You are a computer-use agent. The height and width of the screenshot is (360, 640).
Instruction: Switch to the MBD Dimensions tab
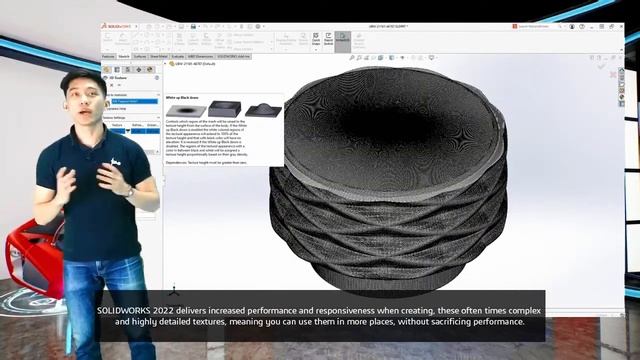pos(200,57)
